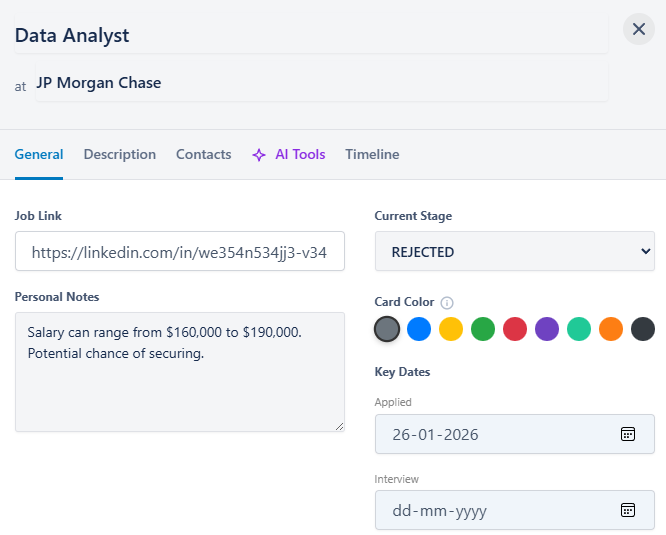
Task: Expand the Current Stage dropdown
Action: coord(514,252)
